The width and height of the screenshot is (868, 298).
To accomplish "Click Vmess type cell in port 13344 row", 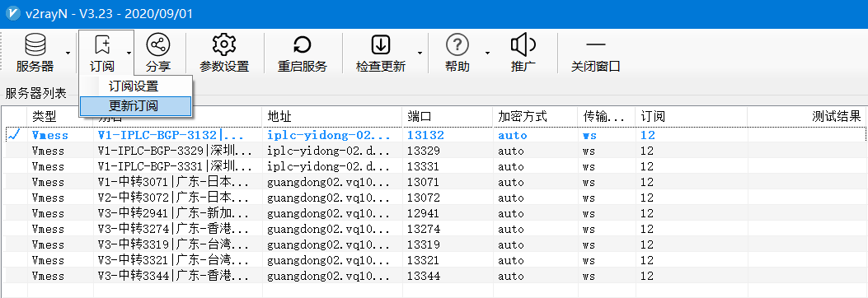I will (x=48, y=275).
